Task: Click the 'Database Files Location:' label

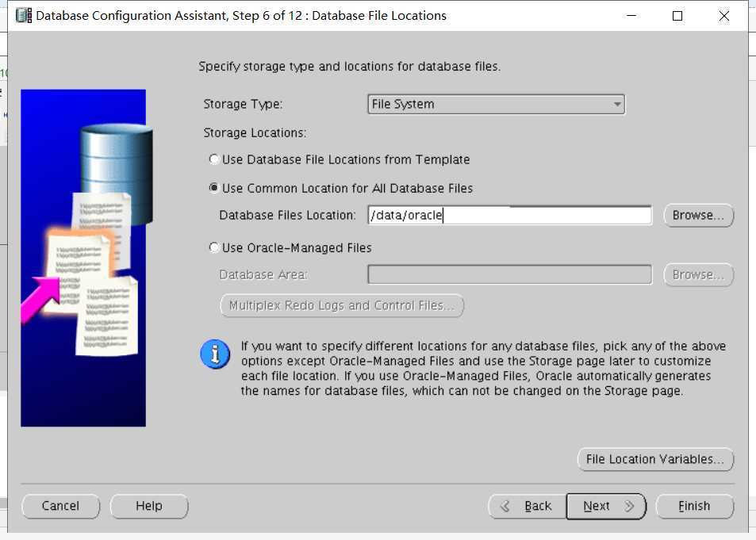Action: coord(287,215)
